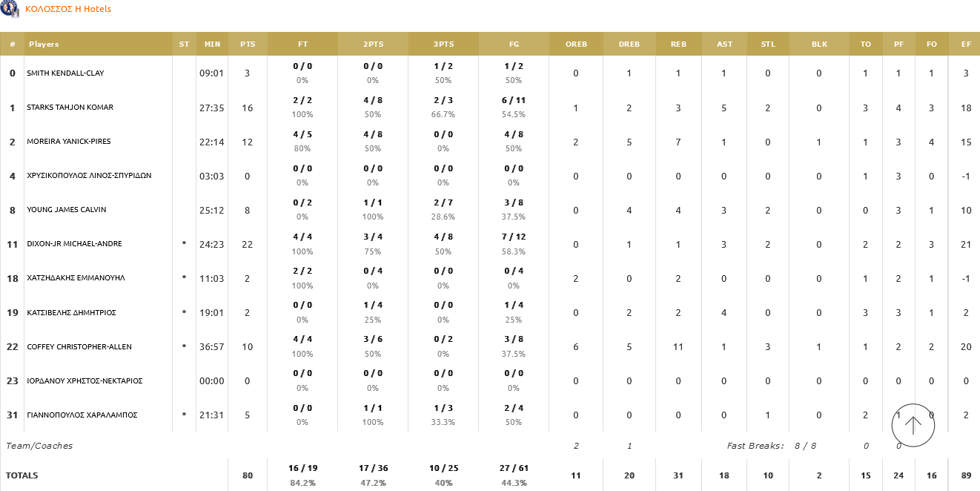
Task: Sort by the REB column header
Action: pyautogui.click(x=678, y=45)
